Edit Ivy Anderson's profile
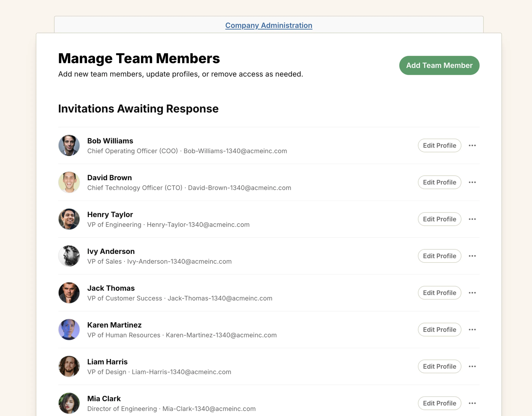Screen dimensions: 532x416 tap(439, 256)
